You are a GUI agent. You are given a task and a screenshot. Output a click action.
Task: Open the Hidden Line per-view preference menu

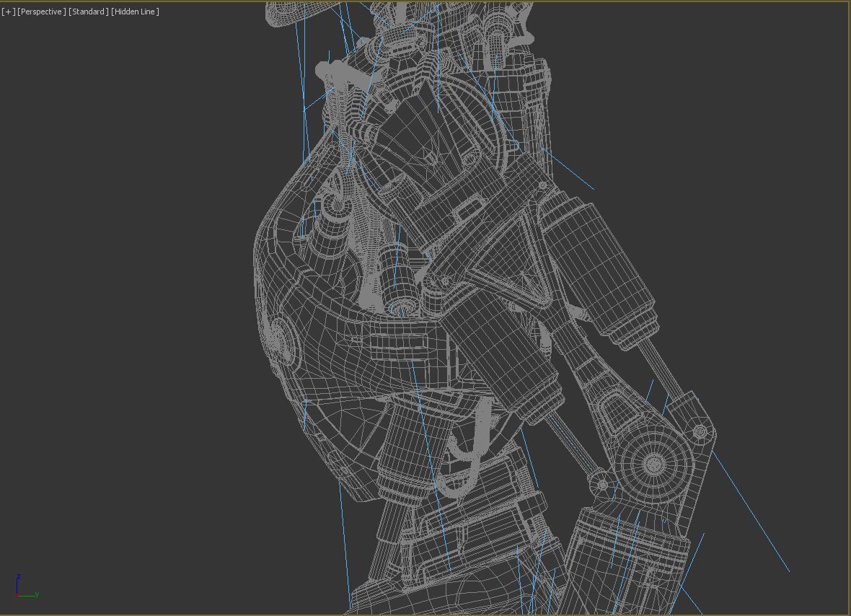pos(135,12)
